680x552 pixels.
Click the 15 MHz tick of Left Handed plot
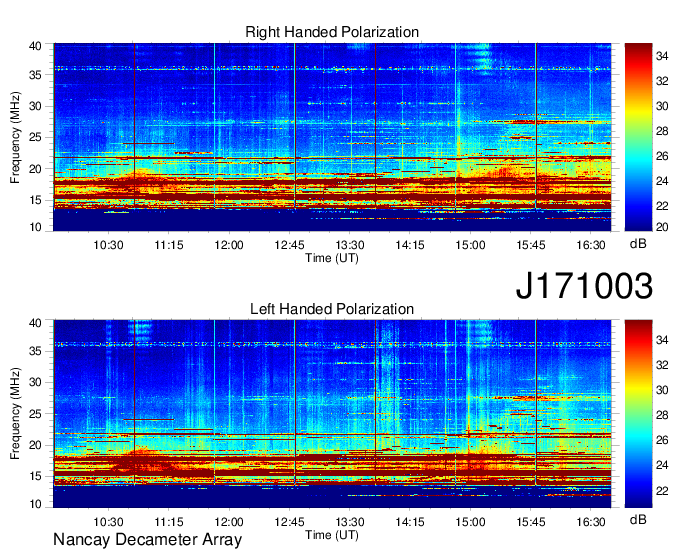[x=35, y=477]
